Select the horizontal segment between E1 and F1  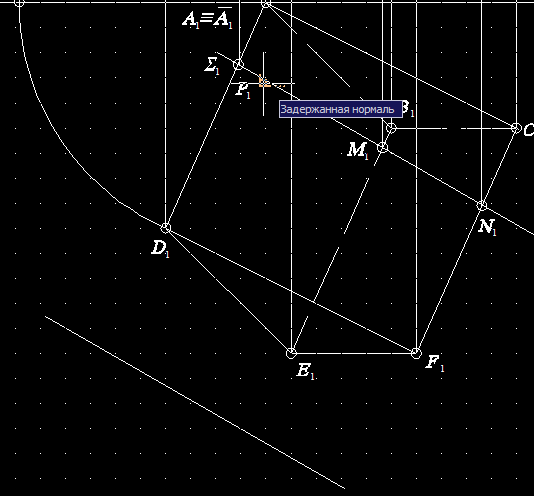coord(354,353)
